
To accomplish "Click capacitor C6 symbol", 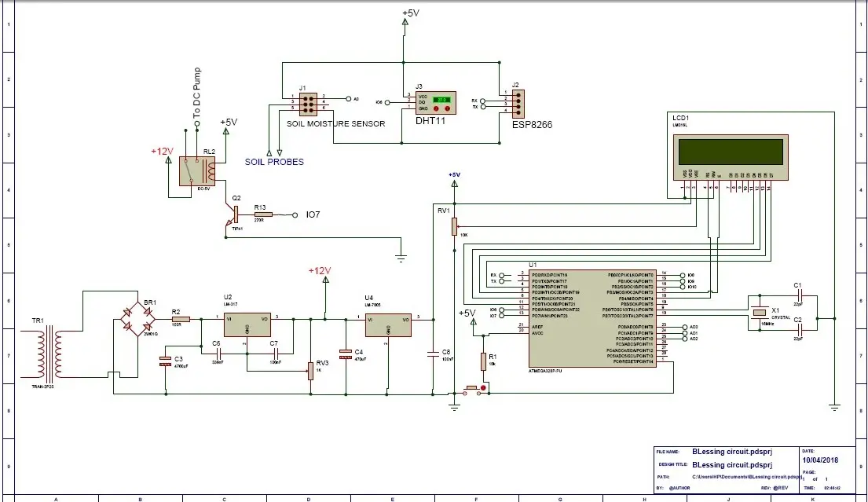I will [x=218, y=353].
